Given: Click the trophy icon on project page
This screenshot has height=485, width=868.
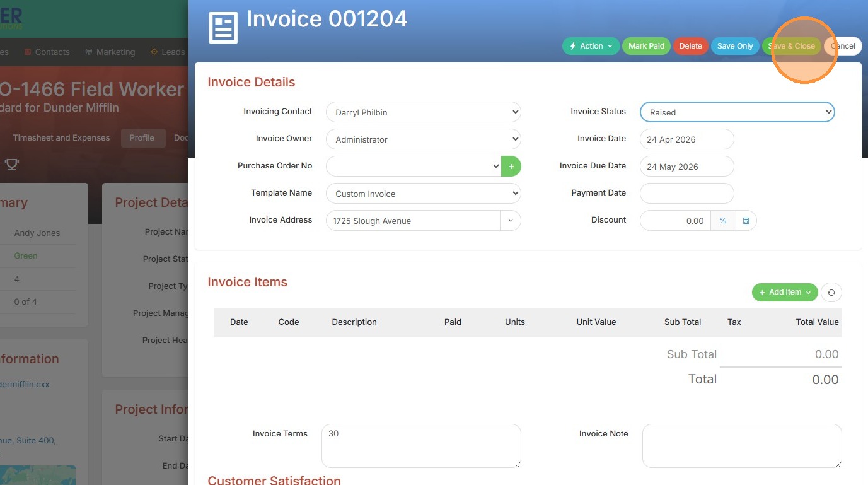Looking at the screenshot, I should click(x=11, y=165).
